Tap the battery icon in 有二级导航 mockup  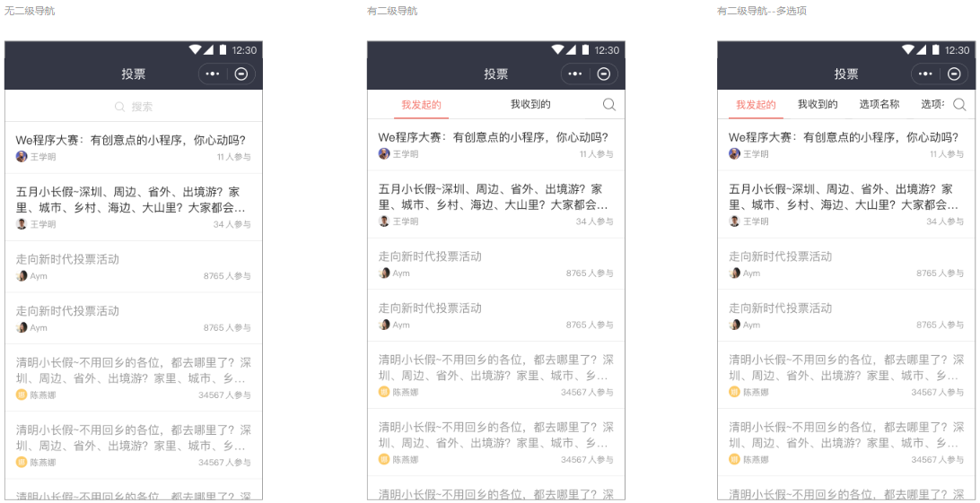(585, 50)
